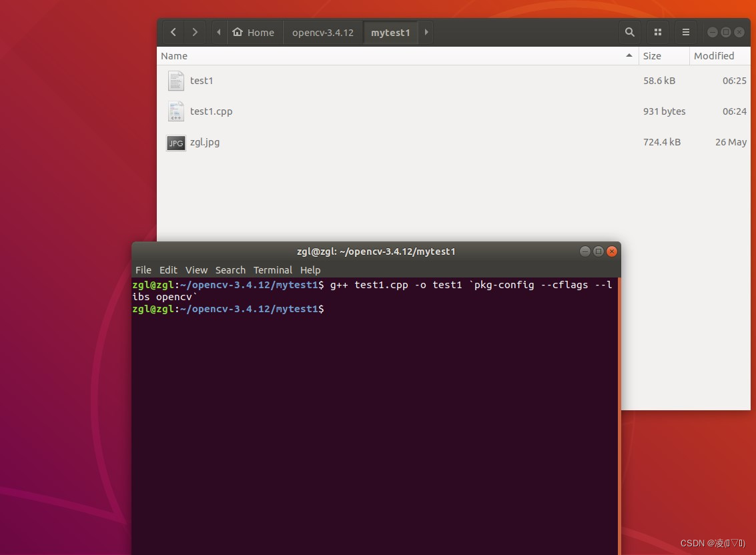Close the terminal window
756x555 pixels.
(612, 251)
